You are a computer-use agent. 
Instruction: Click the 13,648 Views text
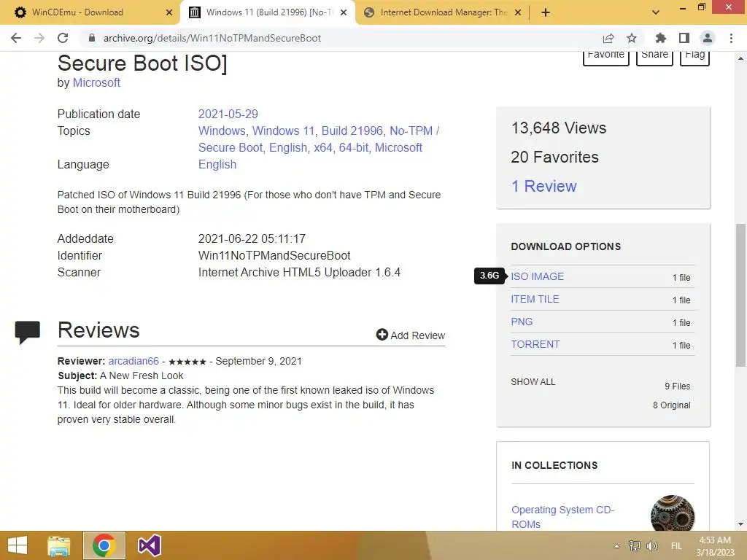pos(559,128)
